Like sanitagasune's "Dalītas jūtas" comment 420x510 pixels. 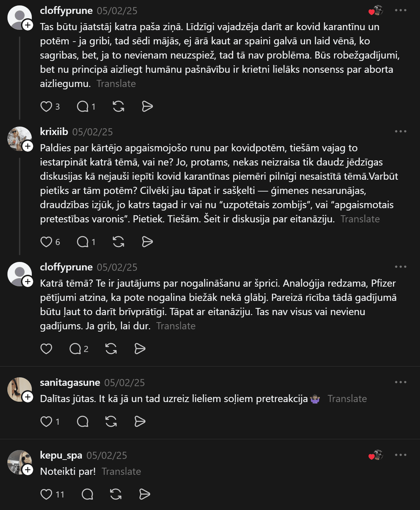[46, 421]
